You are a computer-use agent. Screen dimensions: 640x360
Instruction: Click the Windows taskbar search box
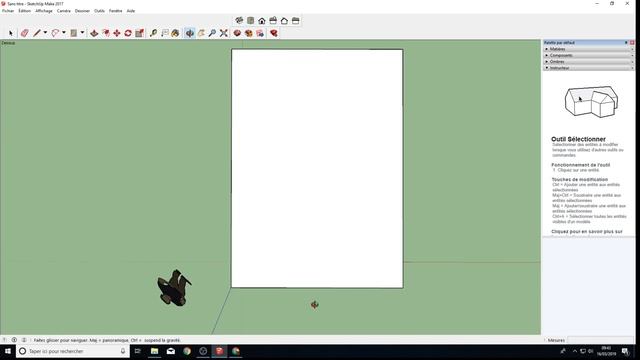(x=73, y=351)
